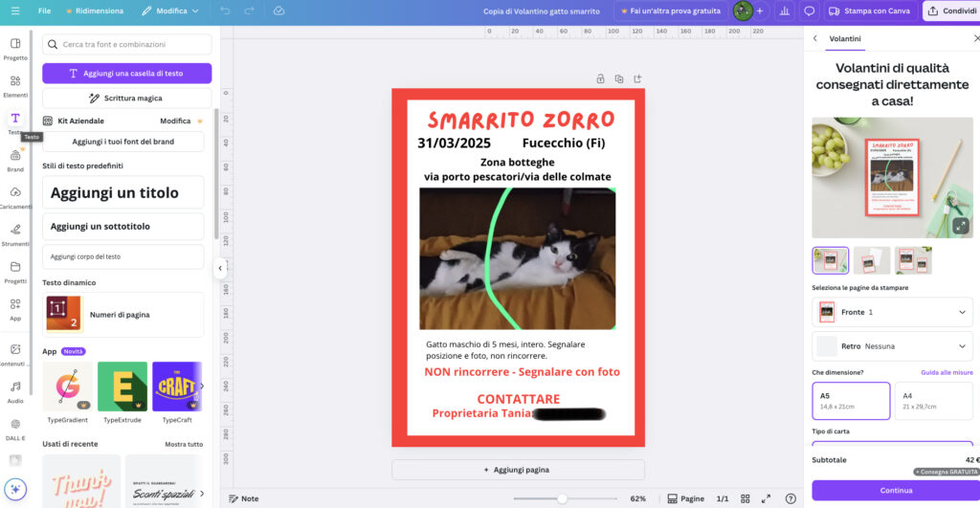Image resolution: width=980 pixels, height=508 pixels.
Task: Collapse the left side panel
Action: coord(220,268)
